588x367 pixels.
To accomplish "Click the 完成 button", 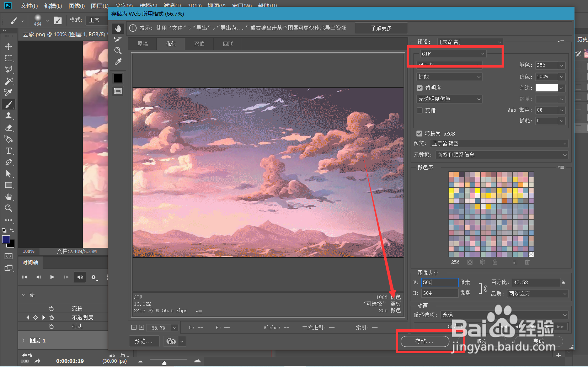I will tap(539, 341).
